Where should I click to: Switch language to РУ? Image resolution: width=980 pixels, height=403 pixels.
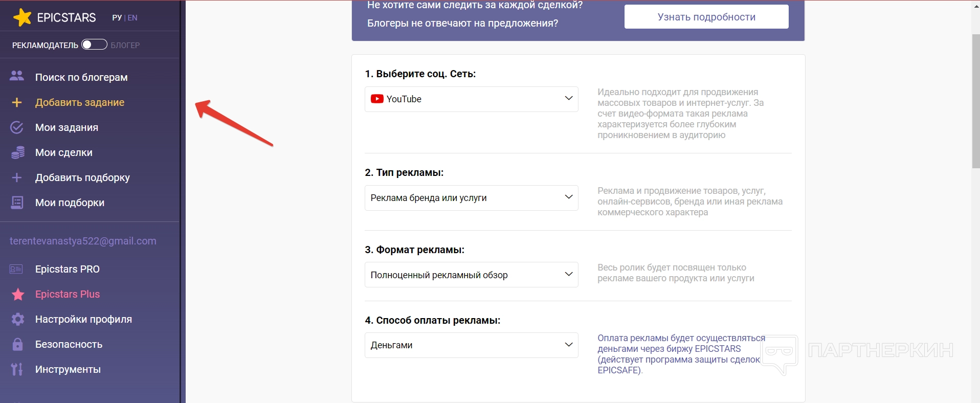pyautogui.click(x=117, y=18)
